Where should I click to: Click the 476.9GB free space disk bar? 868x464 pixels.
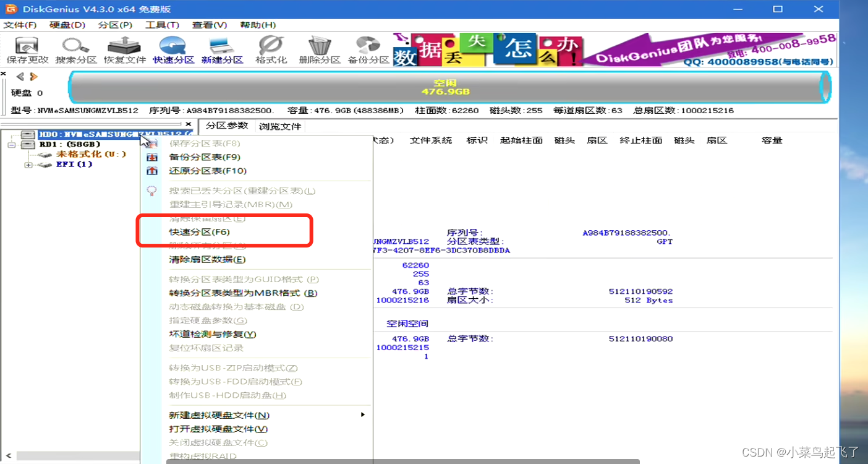click(449, 87)
